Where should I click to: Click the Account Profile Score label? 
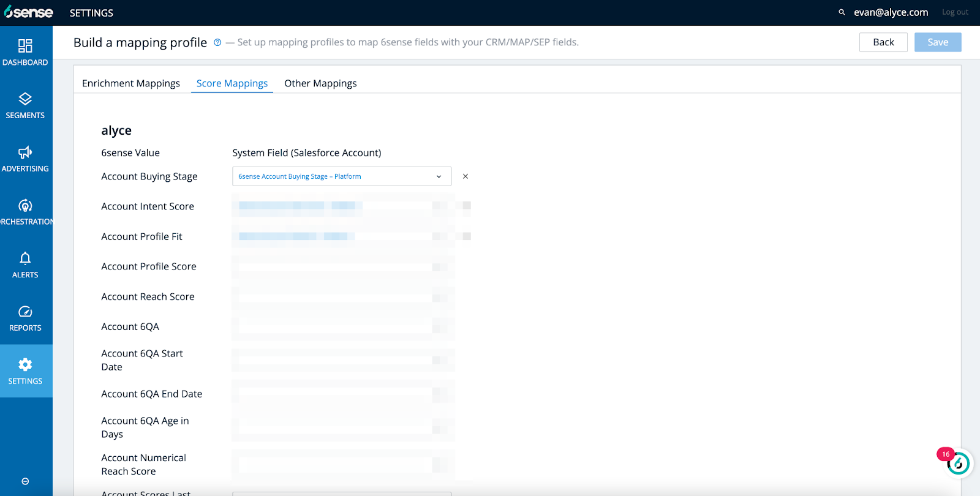click(149, 266)
